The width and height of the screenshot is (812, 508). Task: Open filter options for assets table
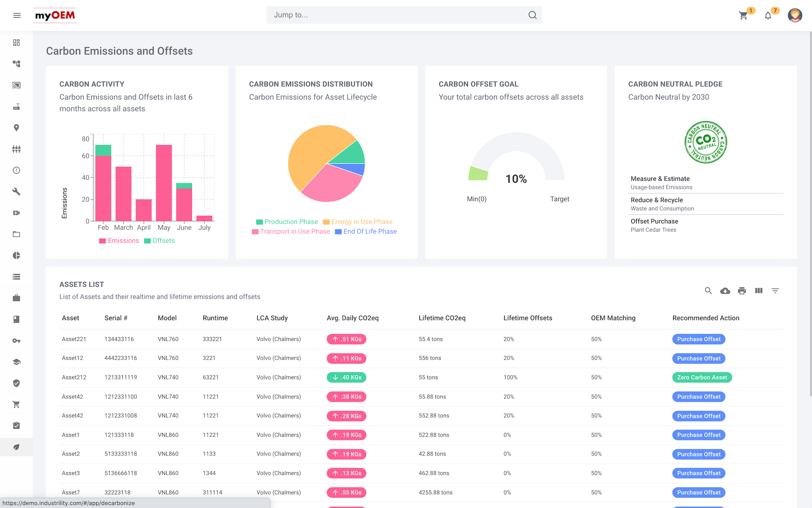tap(775, 291)
